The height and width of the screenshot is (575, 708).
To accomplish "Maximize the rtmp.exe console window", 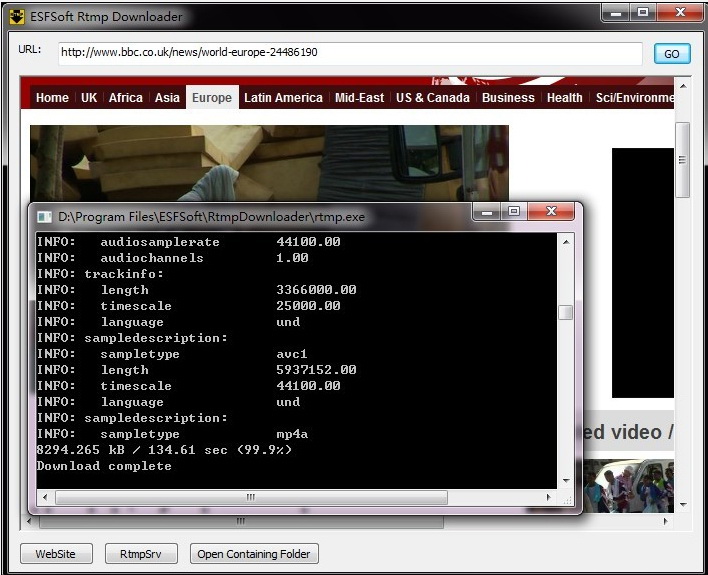I will click(x=513, y=211).
